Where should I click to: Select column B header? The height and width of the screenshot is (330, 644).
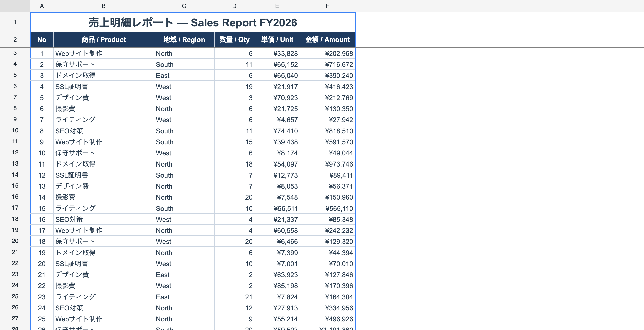click(x=104, y=6)
